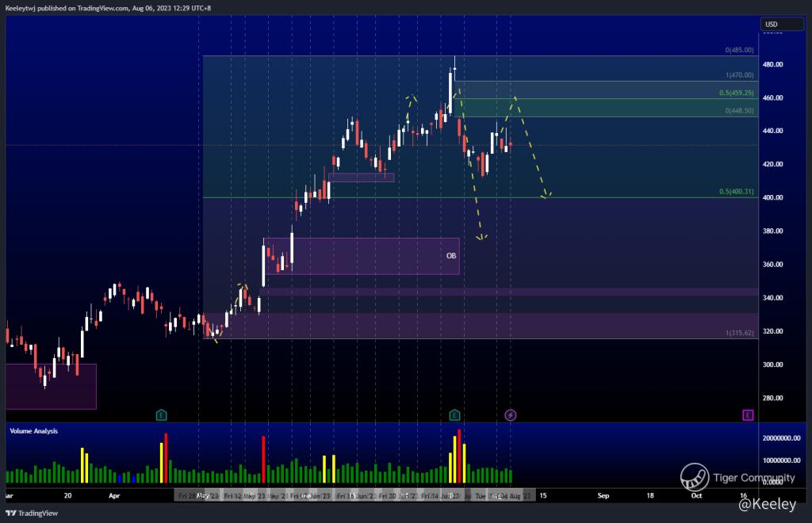Viewport: 812px width, 523px height.
Task: Select the 1(470.00) Fibonacci level label
Action: (x=740, y=75)
